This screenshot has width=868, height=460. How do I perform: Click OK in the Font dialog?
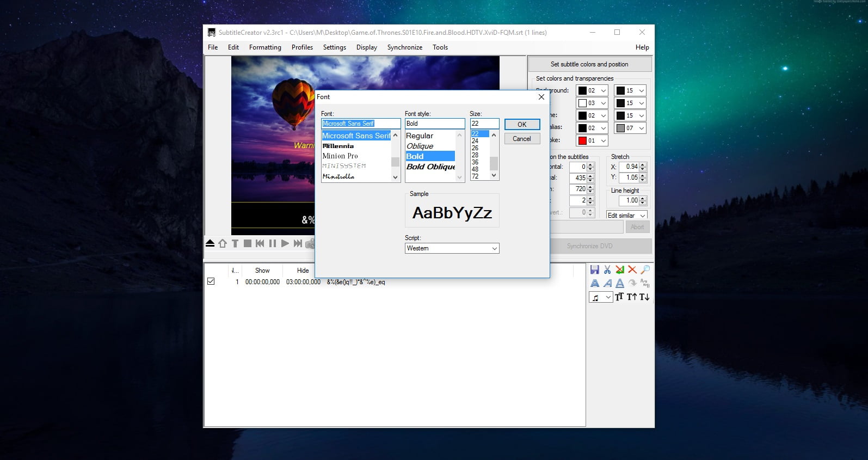(x=521, y=125)
